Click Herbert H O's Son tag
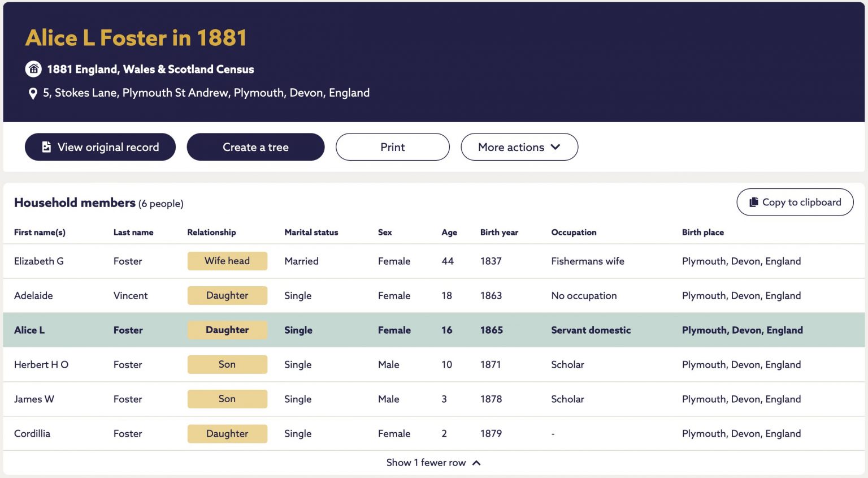868x478 pixels. tap(227, 364)
